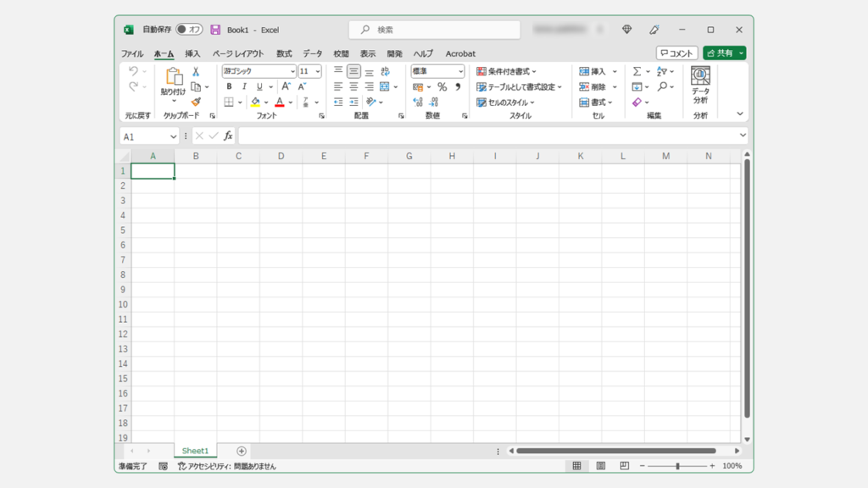Click the increase font size icon

point(286,86)
